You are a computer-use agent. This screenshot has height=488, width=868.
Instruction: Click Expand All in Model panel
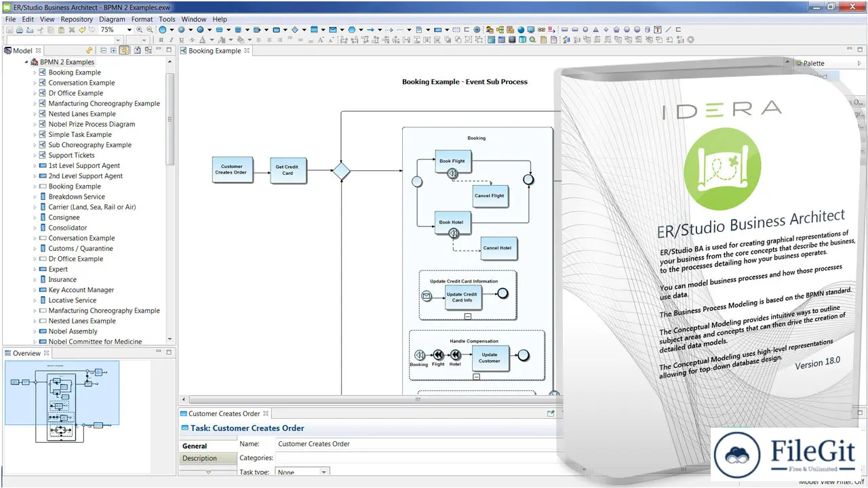point(113,50)
